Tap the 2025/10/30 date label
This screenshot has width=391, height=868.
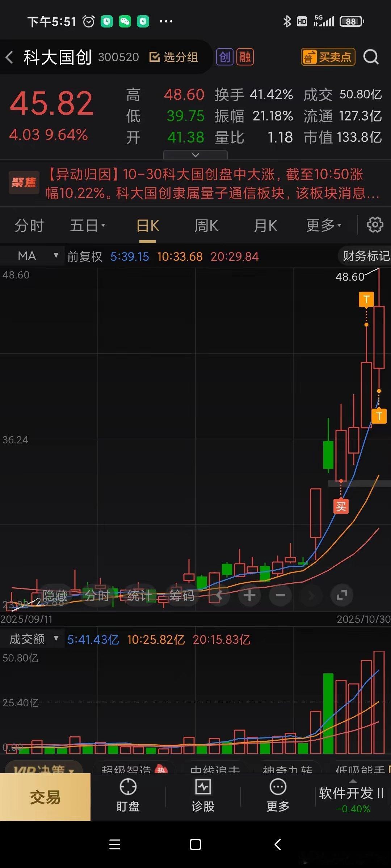pyautogui.click(x=363, y=619)
